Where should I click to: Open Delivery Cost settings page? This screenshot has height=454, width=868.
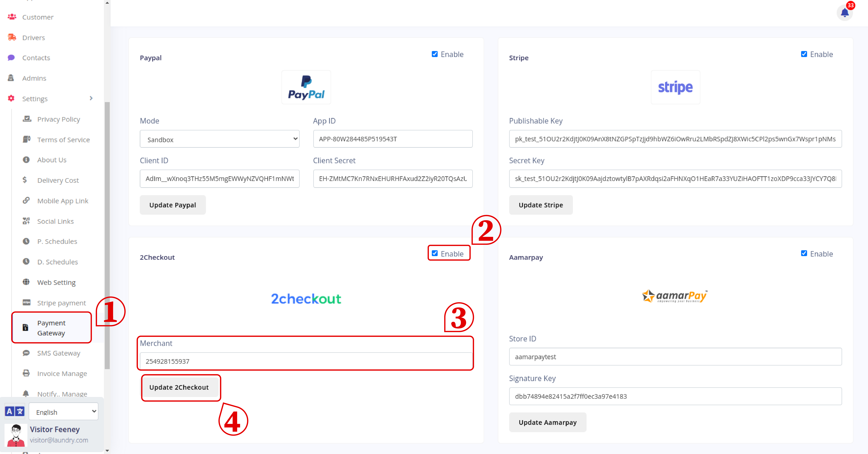pyautogui.click(x=58, y=180)
